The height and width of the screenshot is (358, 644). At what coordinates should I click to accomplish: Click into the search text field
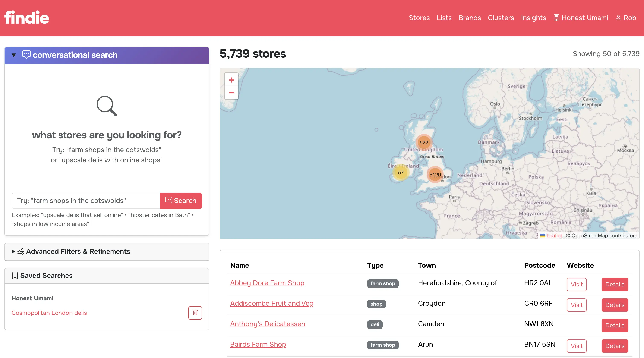[x=85, y=200]
